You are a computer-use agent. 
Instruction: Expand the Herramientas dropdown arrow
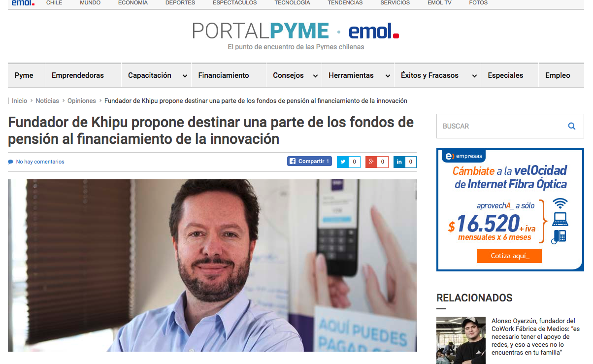pos(388,76)
